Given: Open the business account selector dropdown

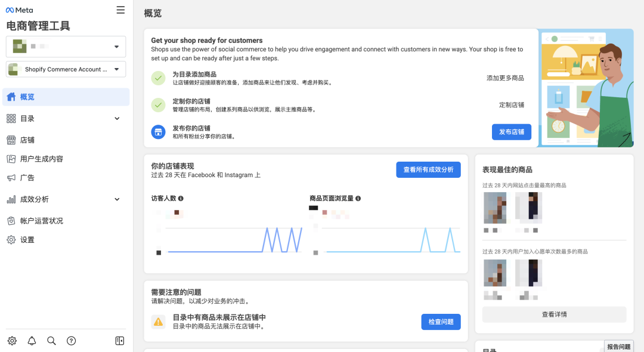Looking at the screenshot, I should click(66, 46).
